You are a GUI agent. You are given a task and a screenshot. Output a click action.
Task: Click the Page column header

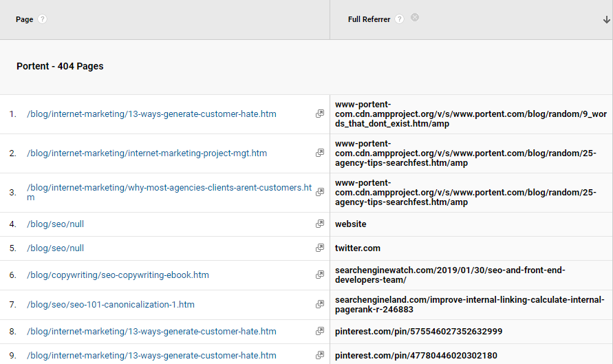coord(25,19)
